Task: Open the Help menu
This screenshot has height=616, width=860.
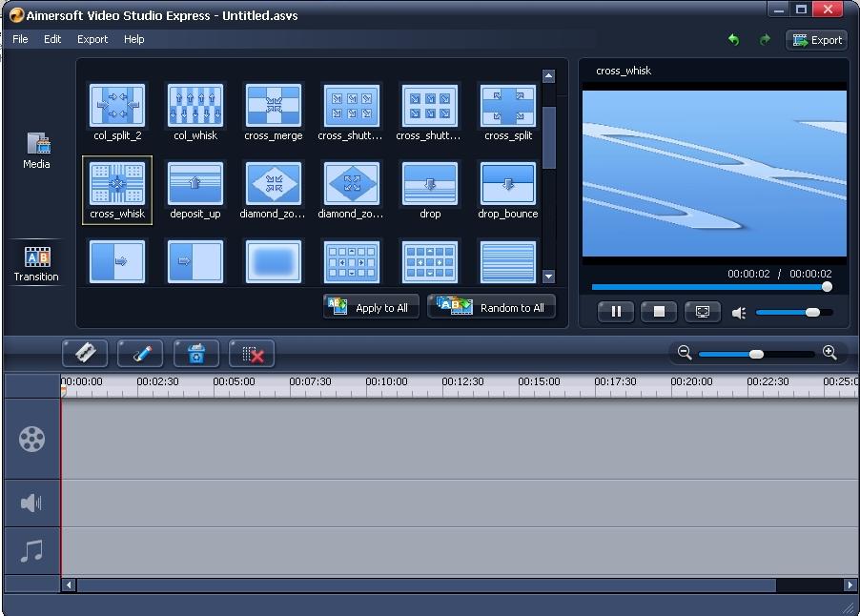Action: coord(133,39)
